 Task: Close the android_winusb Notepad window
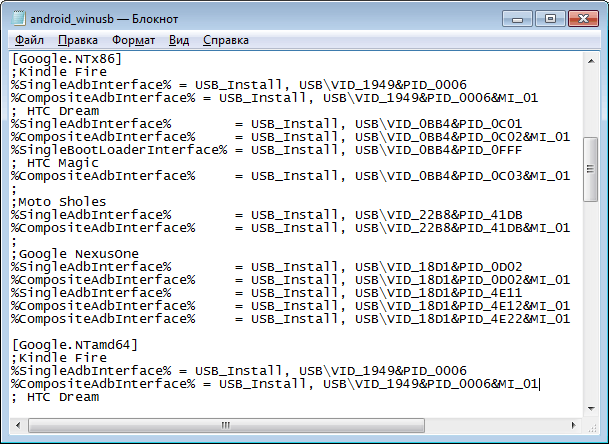pyautogui.click(x=583, y=19)
